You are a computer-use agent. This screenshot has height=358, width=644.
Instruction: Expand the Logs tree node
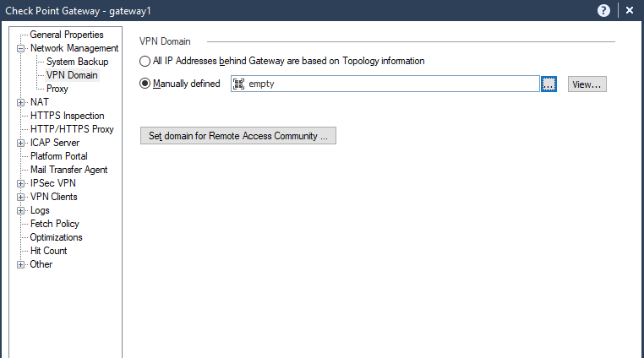(21, 210)
